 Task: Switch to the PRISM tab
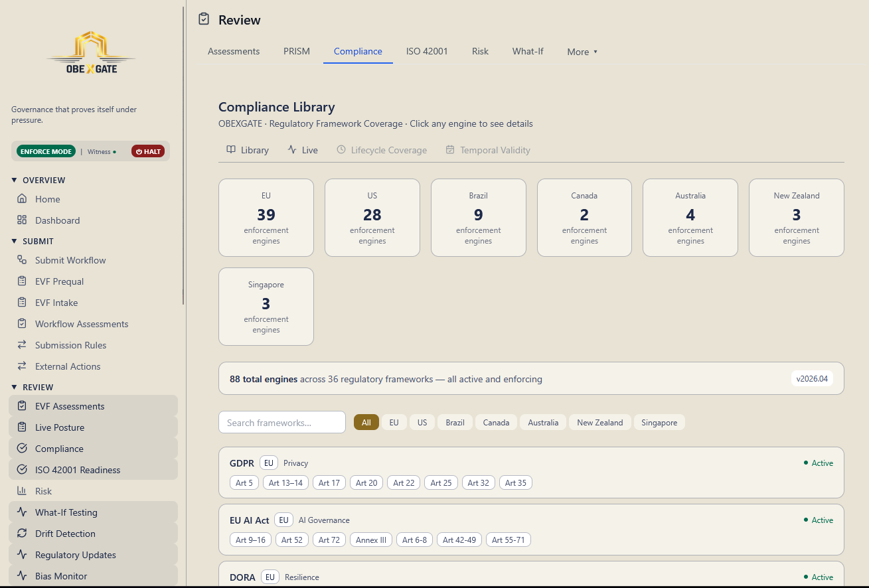pos(297,51)
